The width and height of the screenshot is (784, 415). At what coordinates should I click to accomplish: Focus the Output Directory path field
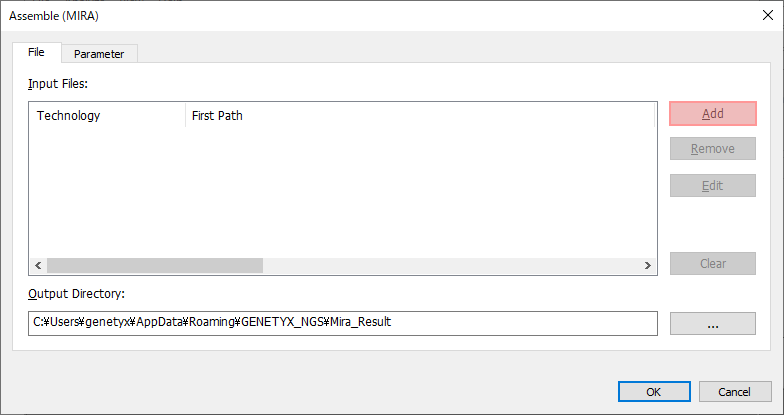coord(342,324)
